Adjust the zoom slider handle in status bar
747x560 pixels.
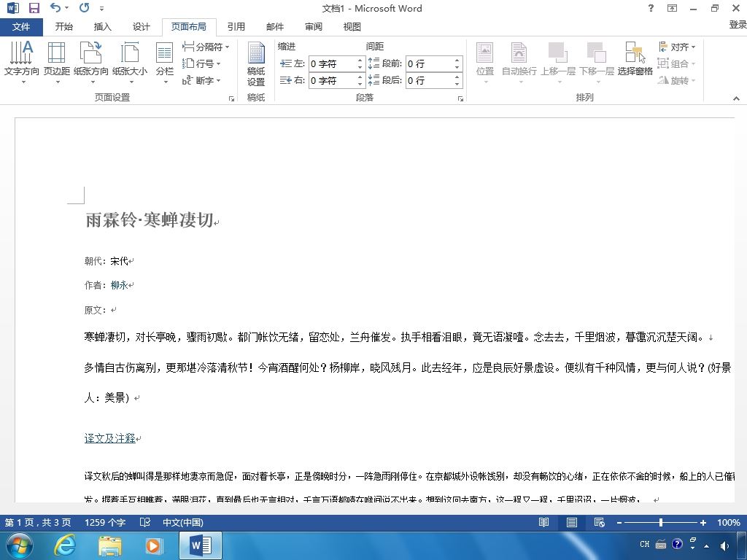(661, 522)
